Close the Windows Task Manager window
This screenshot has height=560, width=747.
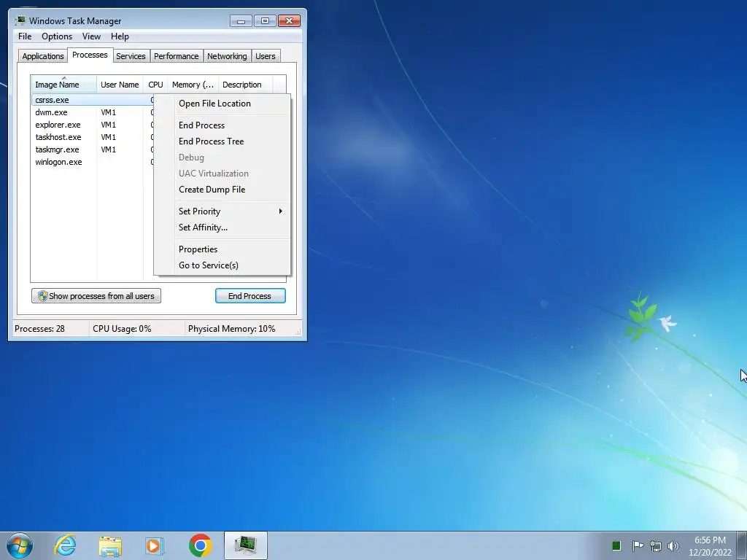click(289, 21)
